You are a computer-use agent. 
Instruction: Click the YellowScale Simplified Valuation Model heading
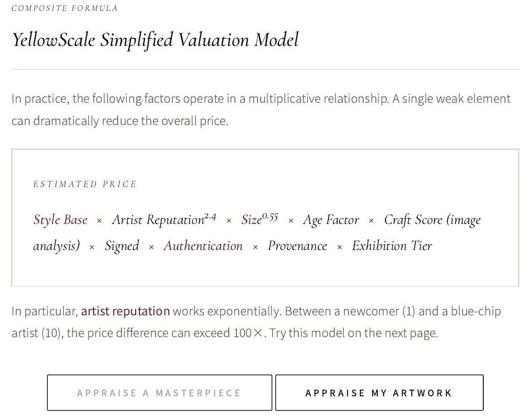[x=155, y=40]
